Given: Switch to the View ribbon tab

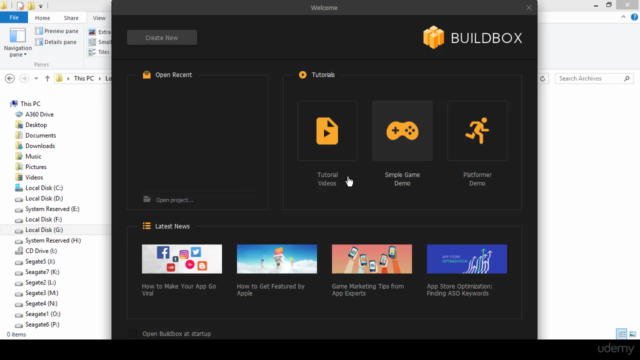Looking at the screenshot, I should click(99, 18).
